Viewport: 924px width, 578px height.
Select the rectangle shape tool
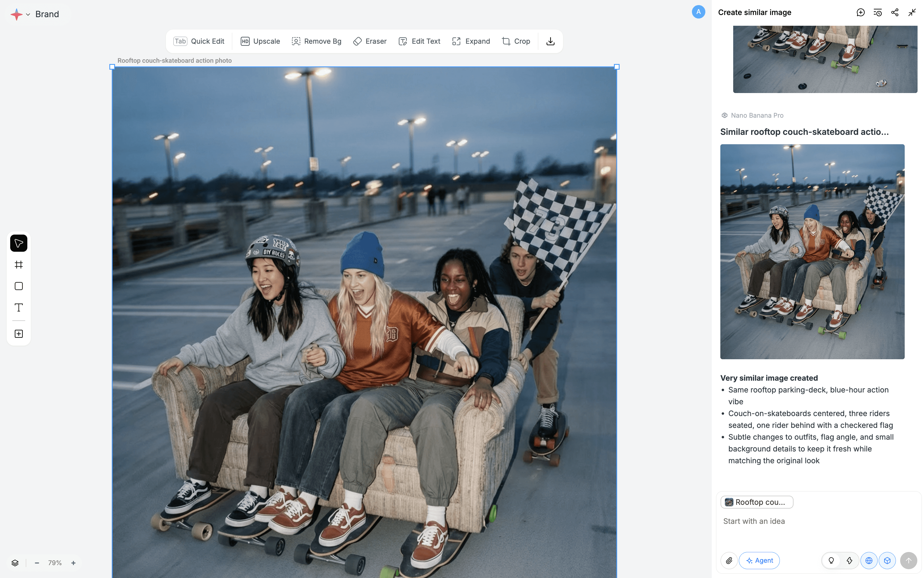click(x=18, y=286)
